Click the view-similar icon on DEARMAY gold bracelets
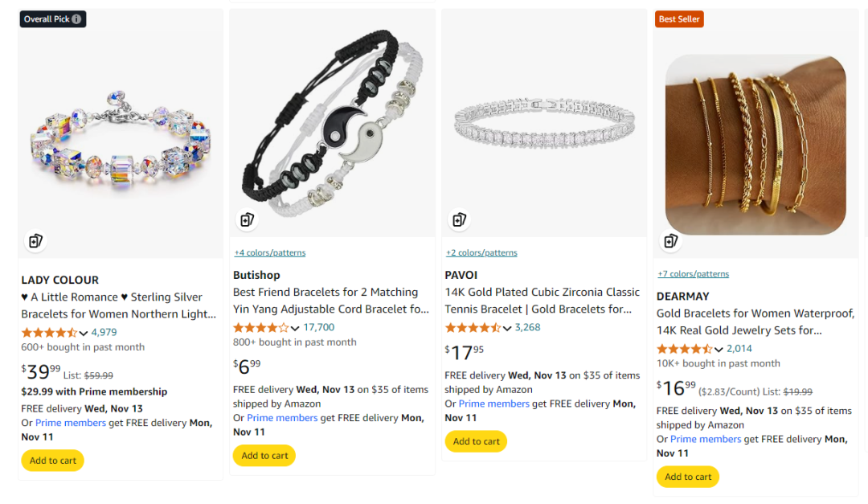Viewport: 868px width, 504px height. pyautogui.click(x=671, y=240)
